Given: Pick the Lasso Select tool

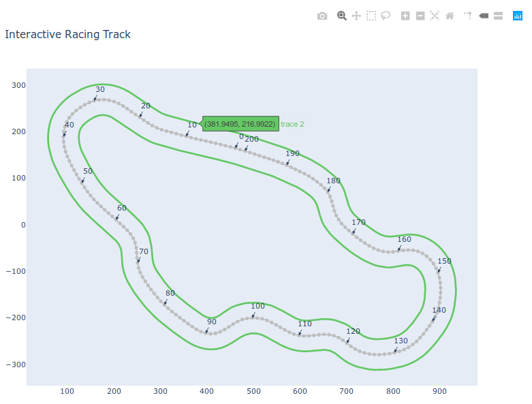Looking at the screenshot, I should coord(386,16).
